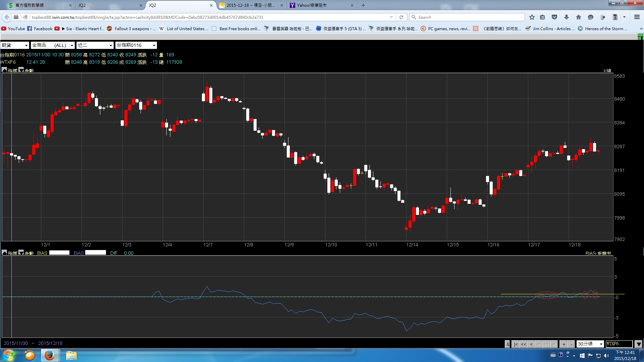Open the YouTube bookmark
Viewport: 644px width, 362px height.
13,28
